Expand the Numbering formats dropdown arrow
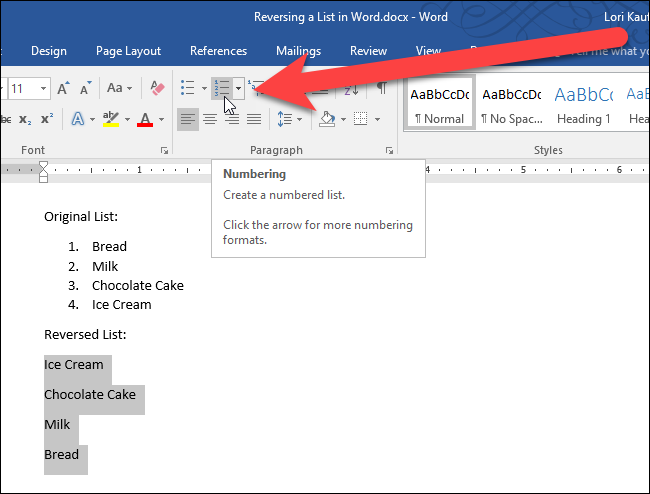 (238, 88)
